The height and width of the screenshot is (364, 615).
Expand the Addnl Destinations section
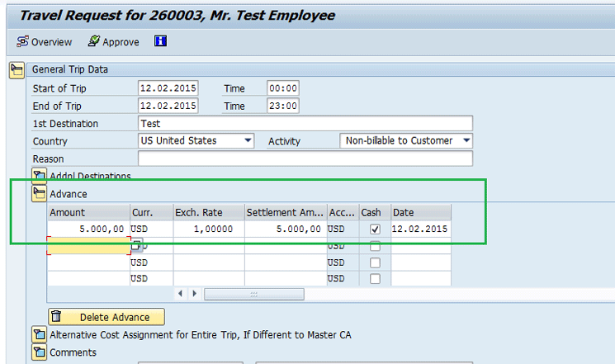click(39, 175)
